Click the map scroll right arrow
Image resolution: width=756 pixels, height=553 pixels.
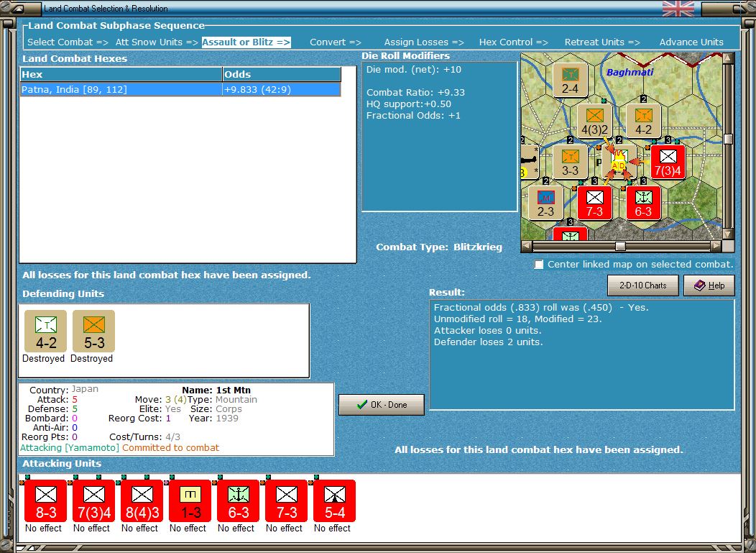pyautogui.click(x=716, y=247)
